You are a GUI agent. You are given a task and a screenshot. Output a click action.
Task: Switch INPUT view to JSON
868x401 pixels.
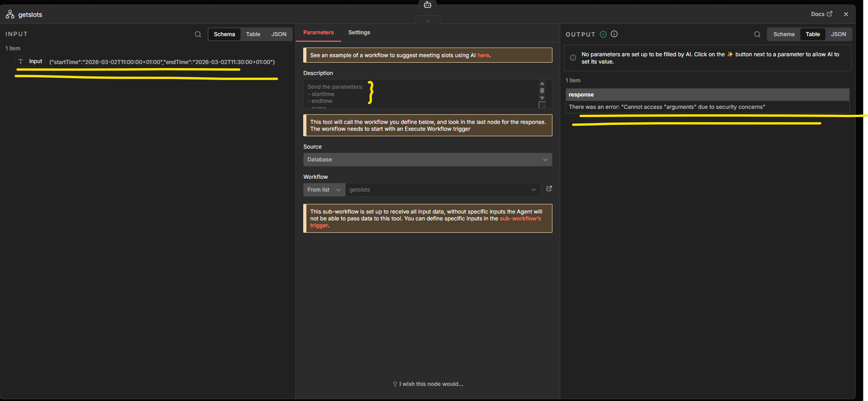pyautogui.click(x=279, y=34)
